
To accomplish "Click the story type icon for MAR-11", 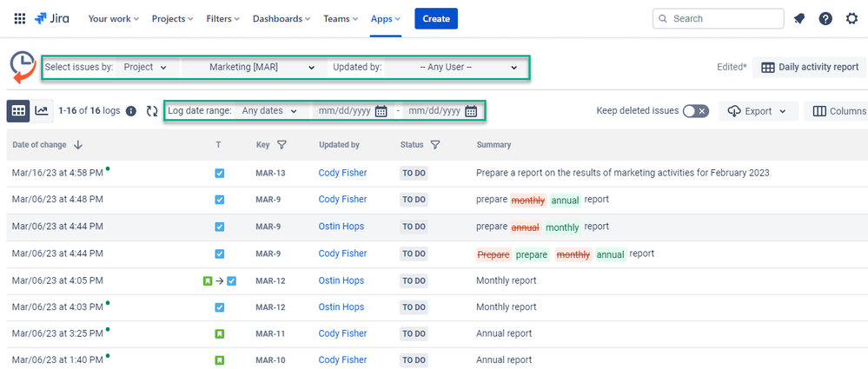I will [219, 333].
